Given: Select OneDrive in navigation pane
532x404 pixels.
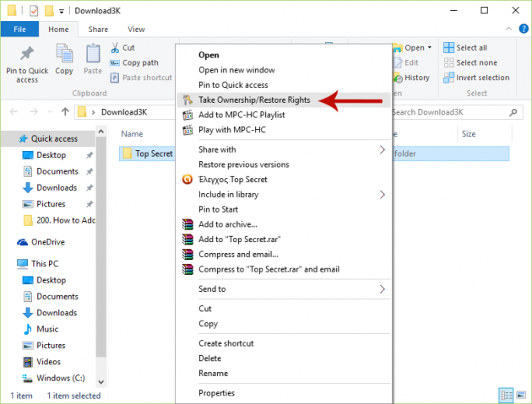Looking at the screenshot, I should [x=49, y=242].
